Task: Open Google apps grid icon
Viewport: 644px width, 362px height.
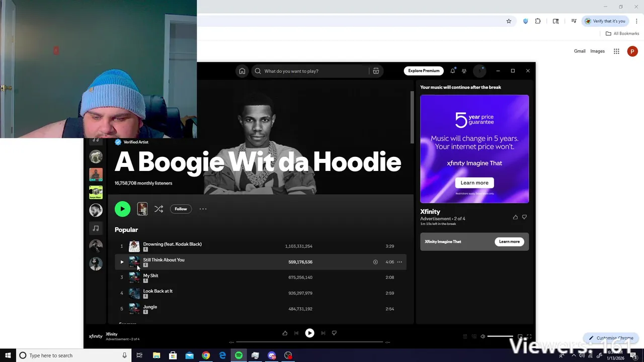Action: click(x=616, y=51)
